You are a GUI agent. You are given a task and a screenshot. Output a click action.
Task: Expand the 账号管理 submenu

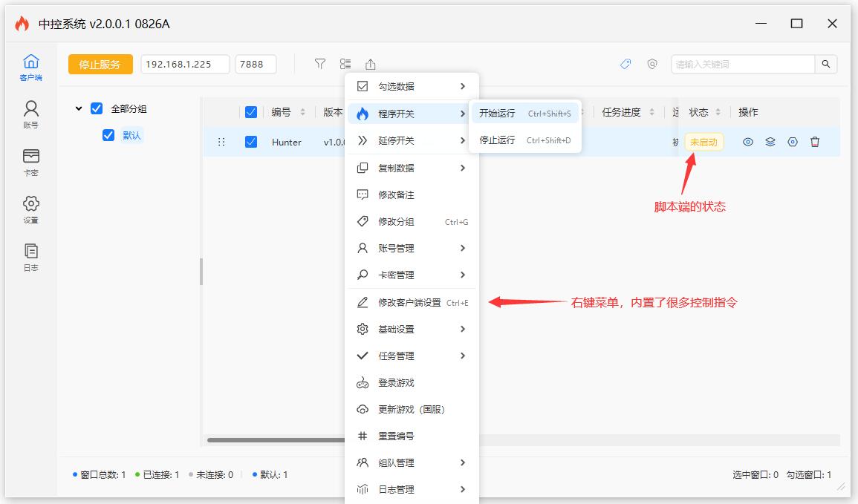tap(412, 248)
